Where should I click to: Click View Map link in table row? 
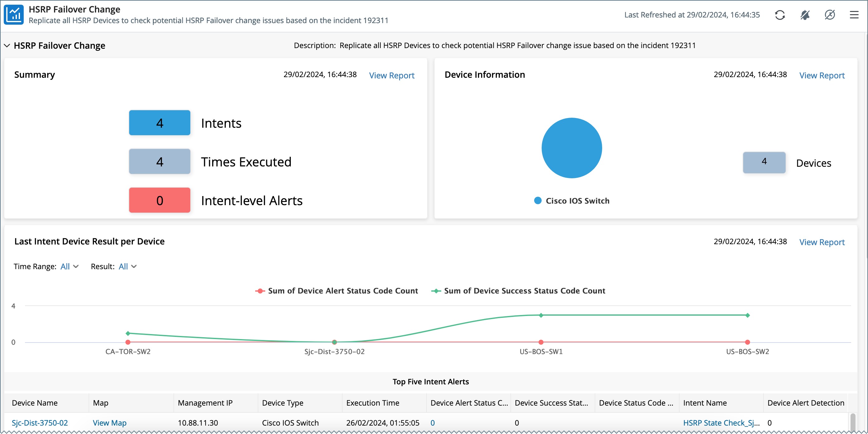pyautogui.click(x=110, y=422)
